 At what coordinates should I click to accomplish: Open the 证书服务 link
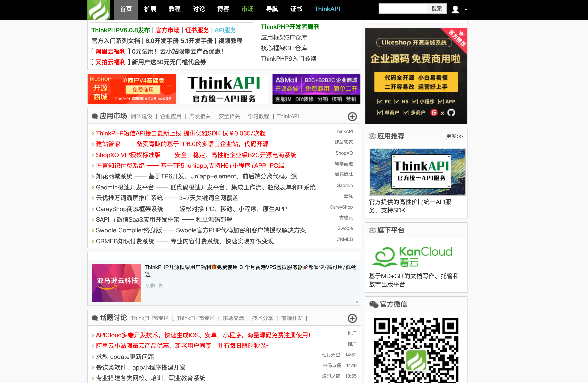coord(197,30)
